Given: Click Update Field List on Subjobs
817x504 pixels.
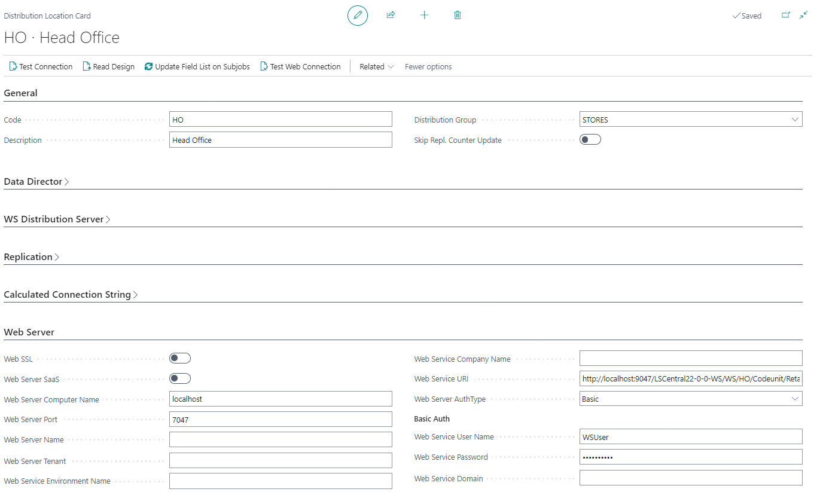Looking at the screenshot, I should [x=197, y=66].
